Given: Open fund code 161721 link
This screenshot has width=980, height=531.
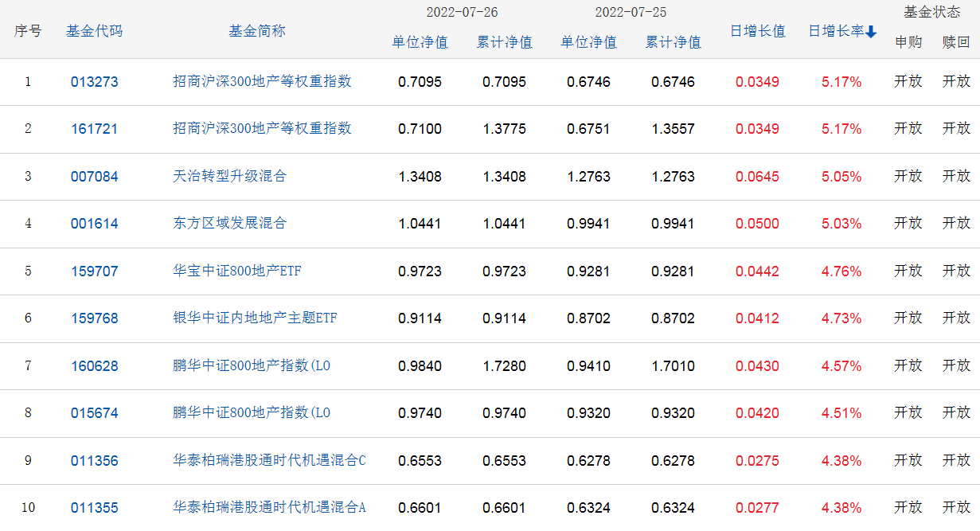Looking at the screenshot, I should click(x=94, y=129).
